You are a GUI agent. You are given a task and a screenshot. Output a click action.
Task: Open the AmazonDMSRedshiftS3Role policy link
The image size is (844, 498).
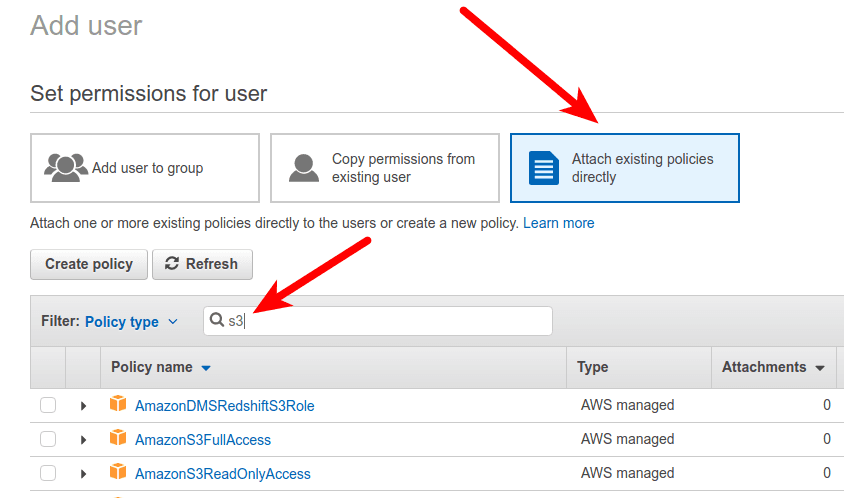pos(224,406)
